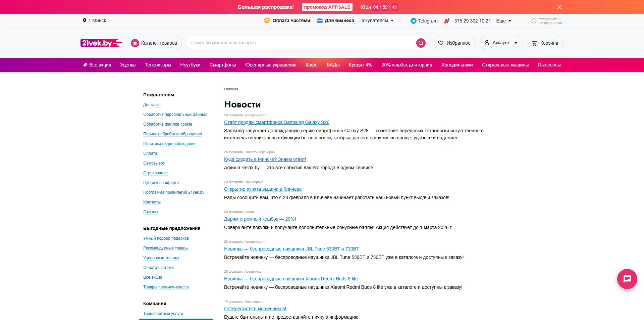This screenshot has height=320, width=644.
Task: Open Доставка link in sidebar
Action: (x=152, y=105)
